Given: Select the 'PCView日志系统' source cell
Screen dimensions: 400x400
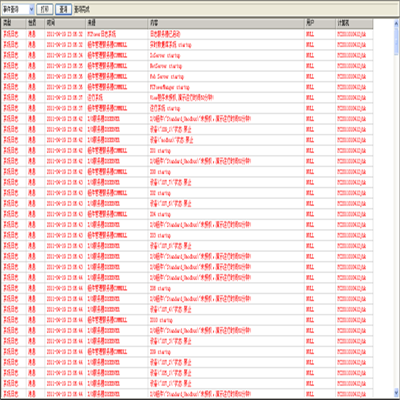Looking at the screenshot, I should pyautogui.click(x=117, y=34).
